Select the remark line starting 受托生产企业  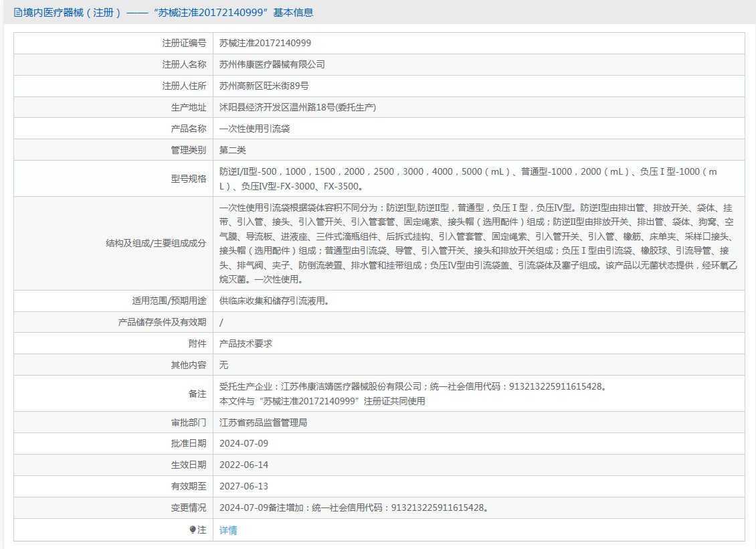pyautogui.click(x=413, y=386)
